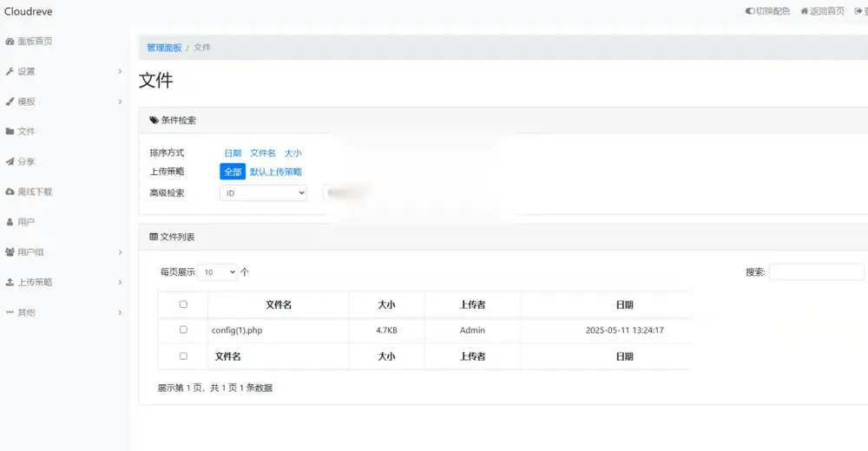
Task: Click the wrench icon beside 设置
Action: pos(10,71)
